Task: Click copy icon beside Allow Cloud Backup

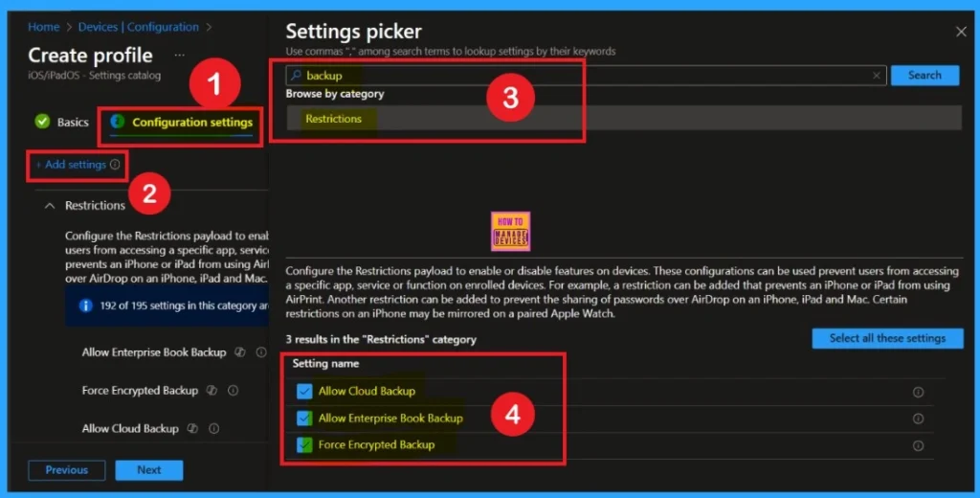Action: click(x=192, y=428)
